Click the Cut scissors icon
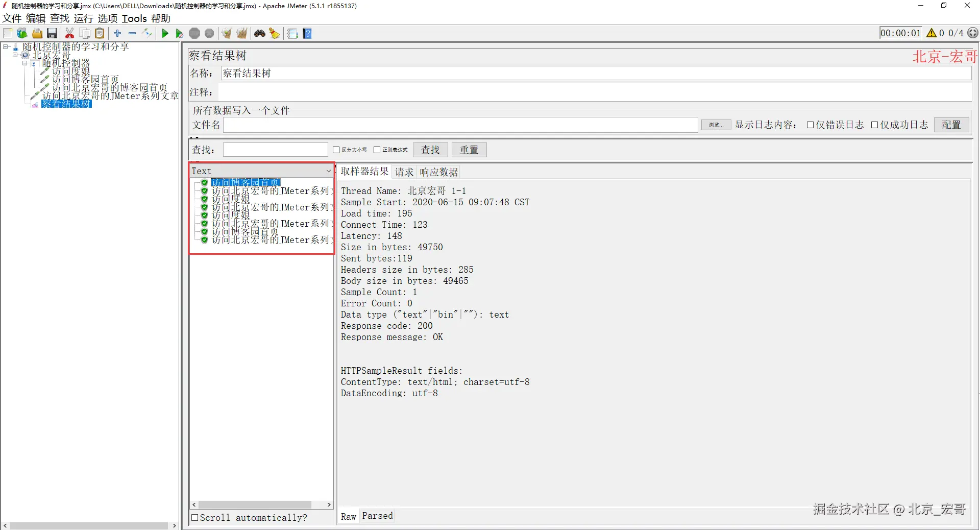Screen dimensions: 980x530 [70, 33]
